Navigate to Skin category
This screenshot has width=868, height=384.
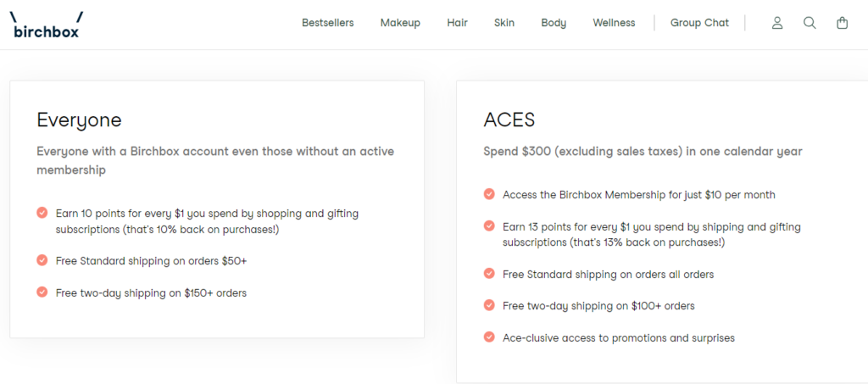pos(504,23)
